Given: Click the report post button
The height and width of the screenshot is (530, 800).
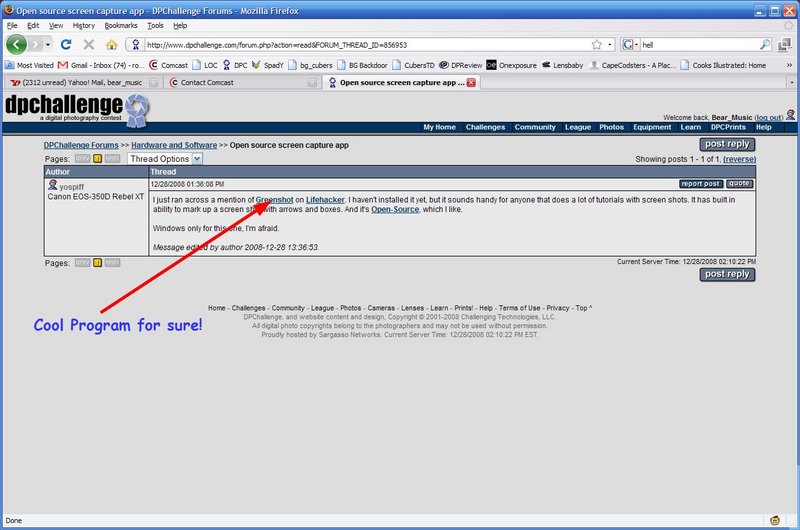Looking at the screenshot, I should point(700,184).
